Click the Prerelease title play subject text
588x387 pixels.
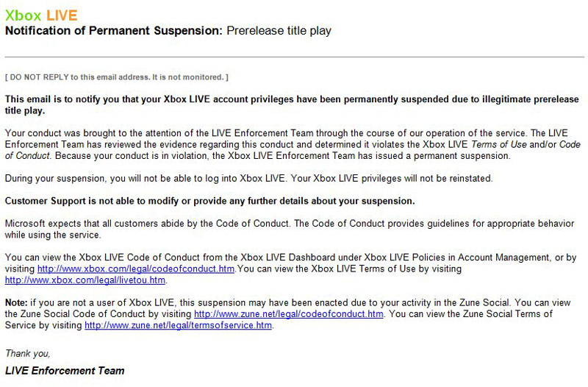coord(279,31)
